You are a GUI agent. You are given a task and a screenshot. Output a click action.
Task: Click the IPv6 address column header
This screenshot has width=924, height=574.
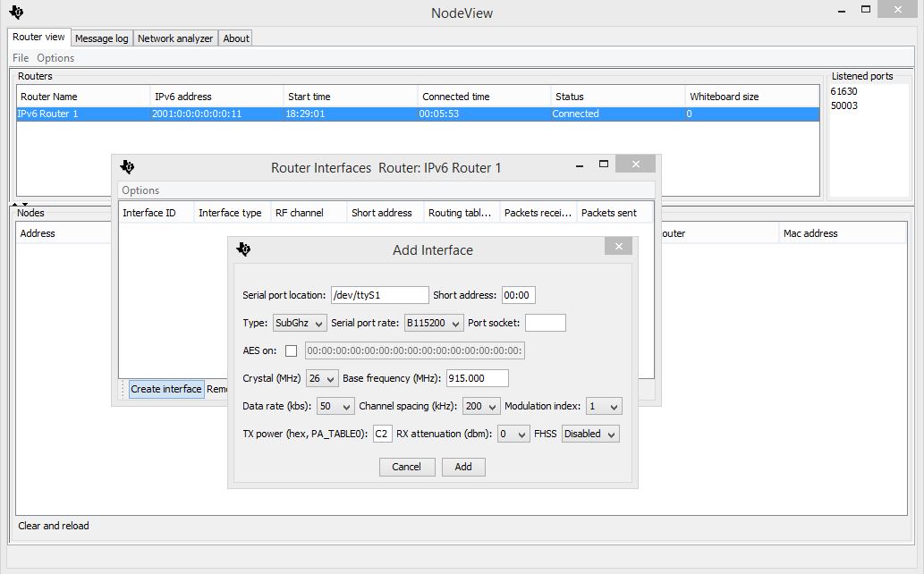pyautogui.click(x=216, y=97)
